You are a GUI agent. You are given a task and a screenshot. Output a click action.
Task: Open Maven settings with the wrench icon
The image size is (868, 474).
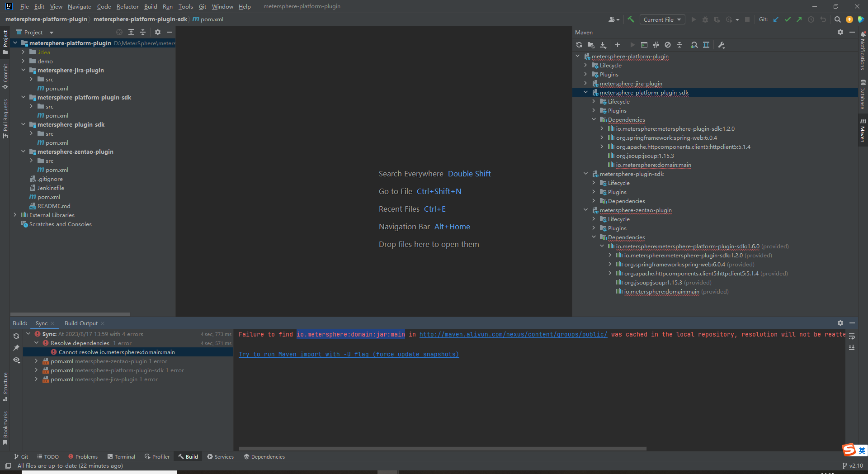point(722,45)
